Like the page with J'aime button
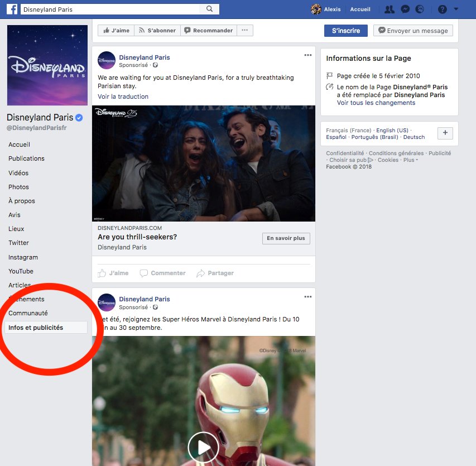 116,30
